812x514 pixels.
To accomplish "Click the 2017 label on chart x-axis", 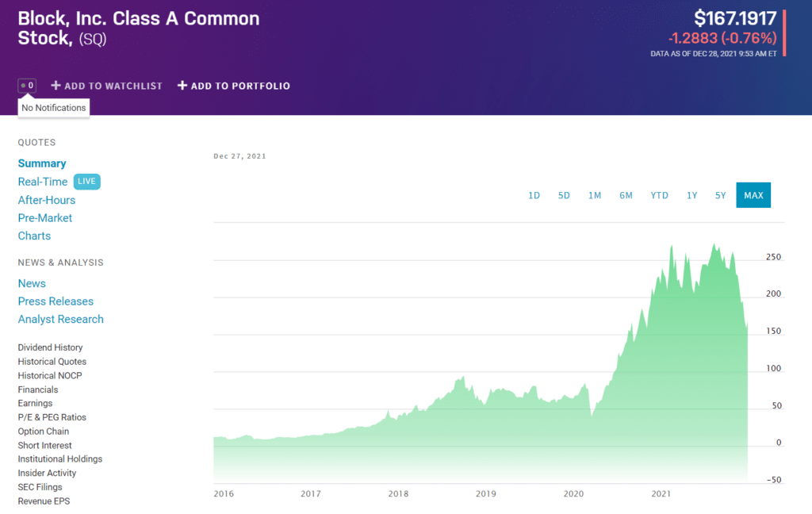I will click(311, 494).
